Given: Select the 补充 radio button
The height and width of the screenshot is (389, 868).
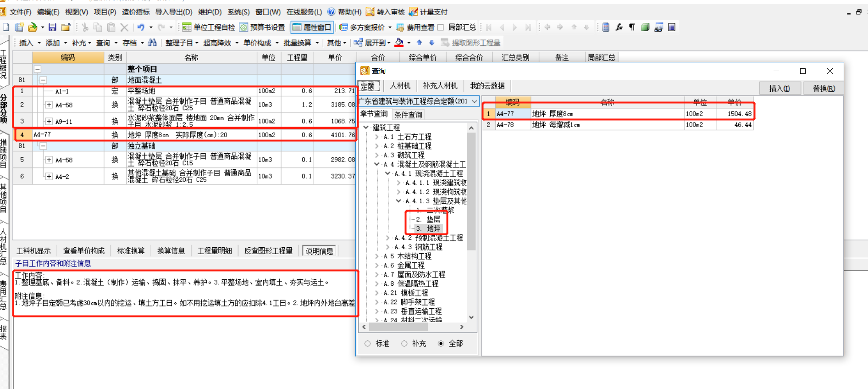Looking at the screenshot, I should pos(404,344).
